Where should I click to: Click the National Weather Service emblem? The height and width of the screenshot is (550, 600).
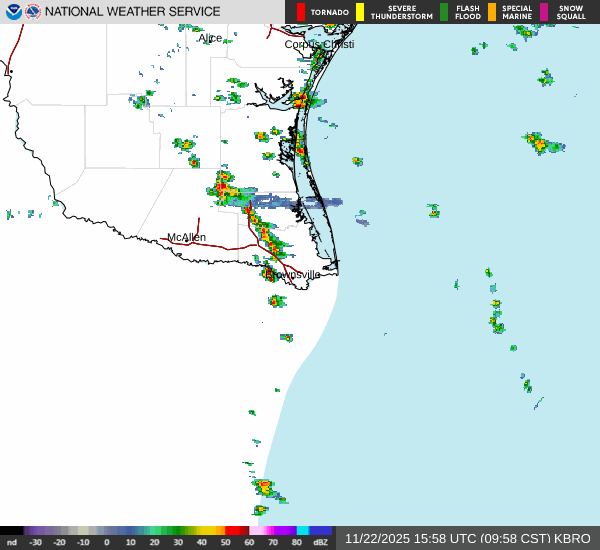[33, 12]
